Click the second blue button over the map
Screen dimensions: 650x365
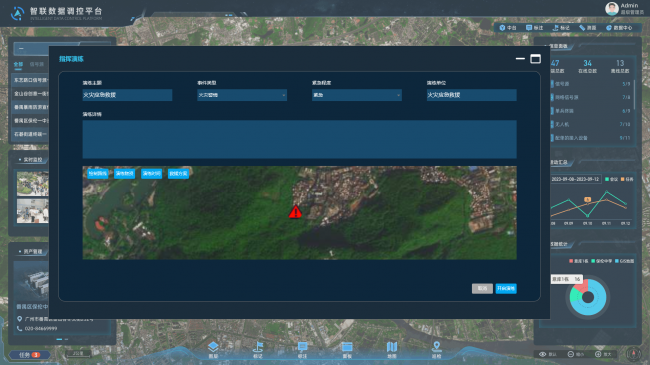tap(124, 173)
